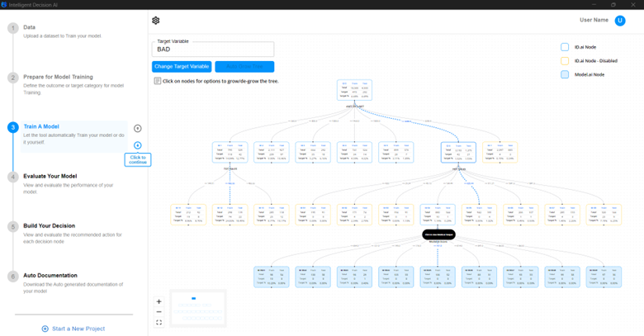The height and width of the screenshot is (336, 644).
Task: Select the highlighted second-level node on dashed path
Action: pos(458,153)
